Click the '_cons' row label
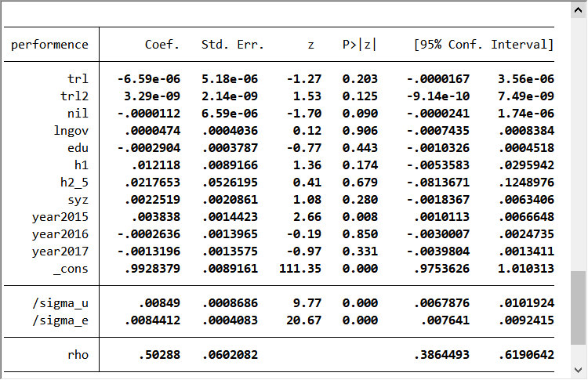This screenshot has height=380, width=588. pyautogui.click(x=71, y=269)
